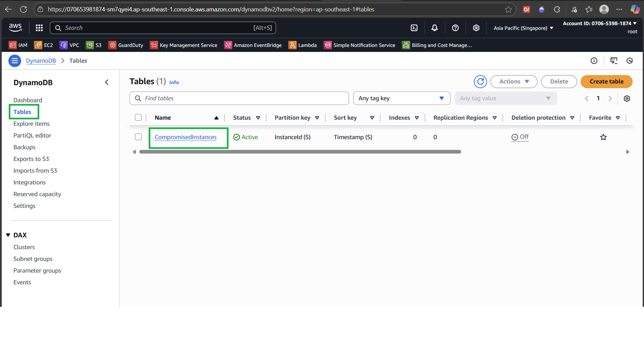Open the S3 shortcut in favorites bar
The height and width of the screenshot is (342, 644).
[x=94, y=45]
